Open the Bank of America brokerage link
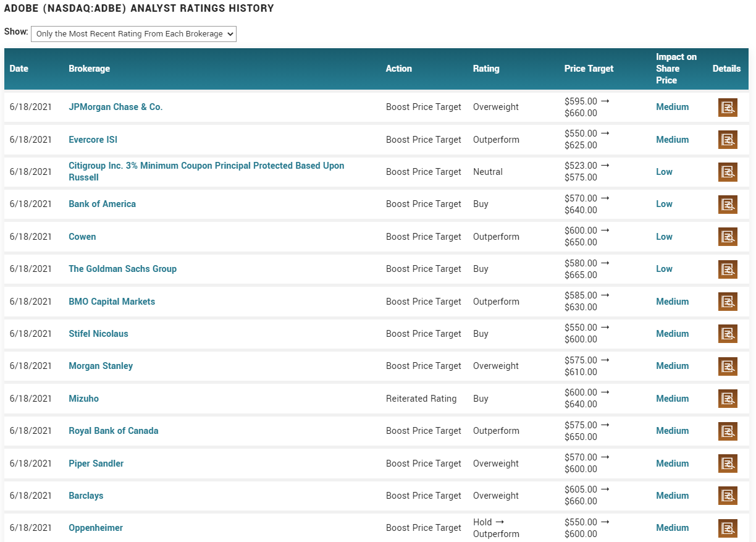Viewport: 756px width, 542px height. coord(102,204)
